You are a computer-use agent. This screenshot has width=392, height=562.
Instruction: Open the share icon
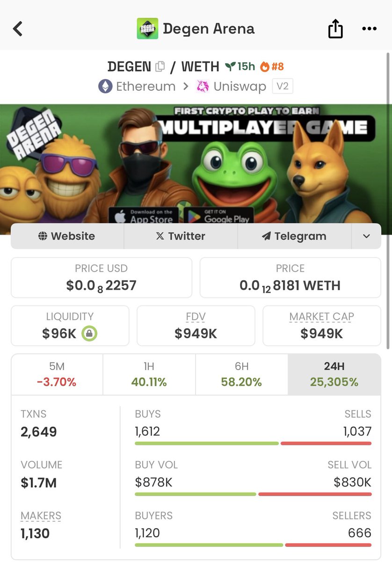click(335, 29)
